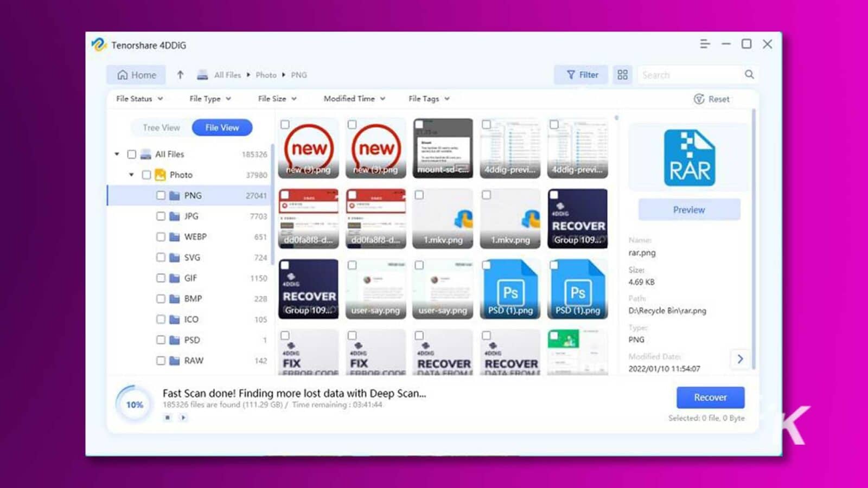This screenshot has width=868, height=488.
Task: Click the Photo category icon
Action: pyautogui.click(x=160, y=175)
